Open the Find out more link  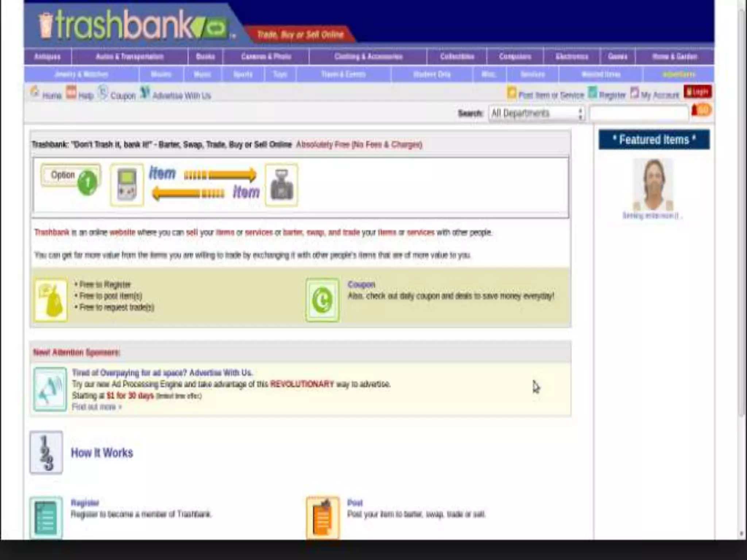pyautogui.click(x=96, y=407)
